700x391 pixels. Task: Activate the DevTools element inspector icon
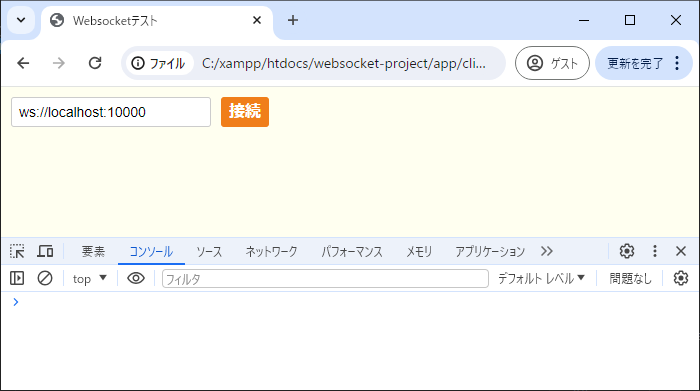[17, 251]
